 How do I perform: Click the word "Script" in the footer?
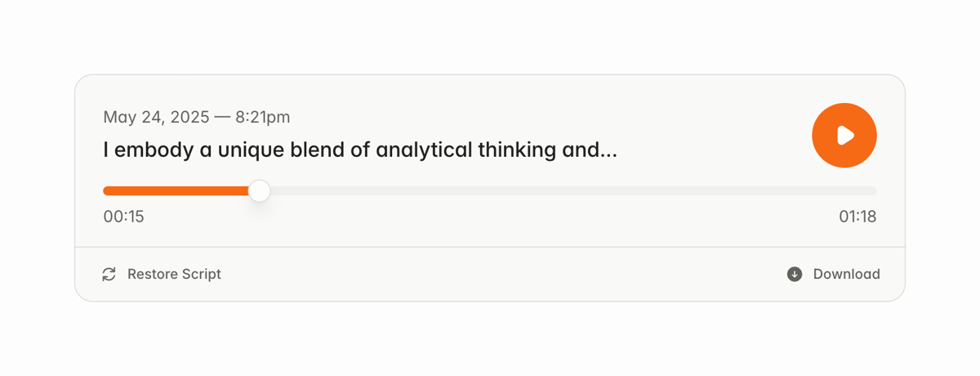coord(202,275)
